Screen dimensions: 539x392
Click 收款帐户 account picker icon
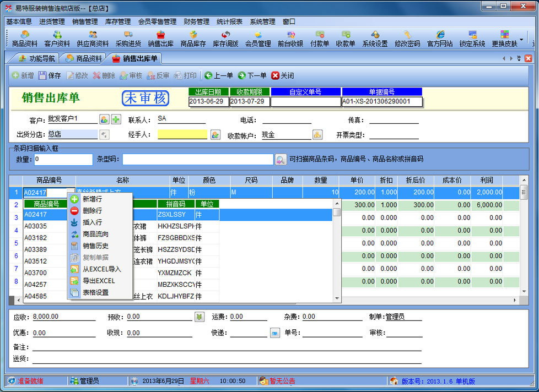point(317,135)
